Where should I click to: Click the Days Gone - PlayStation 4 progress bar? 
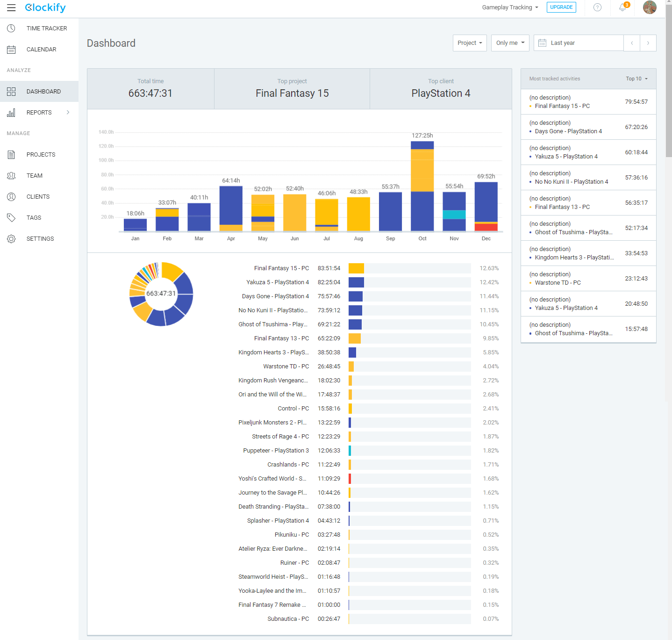tap(410, 296)
